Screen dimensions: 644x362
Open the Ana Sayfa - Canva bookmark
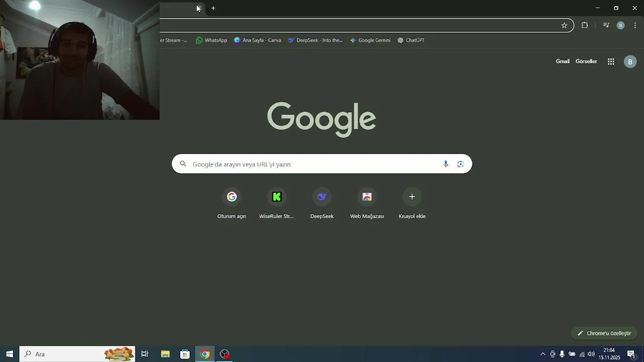[258, 40]
